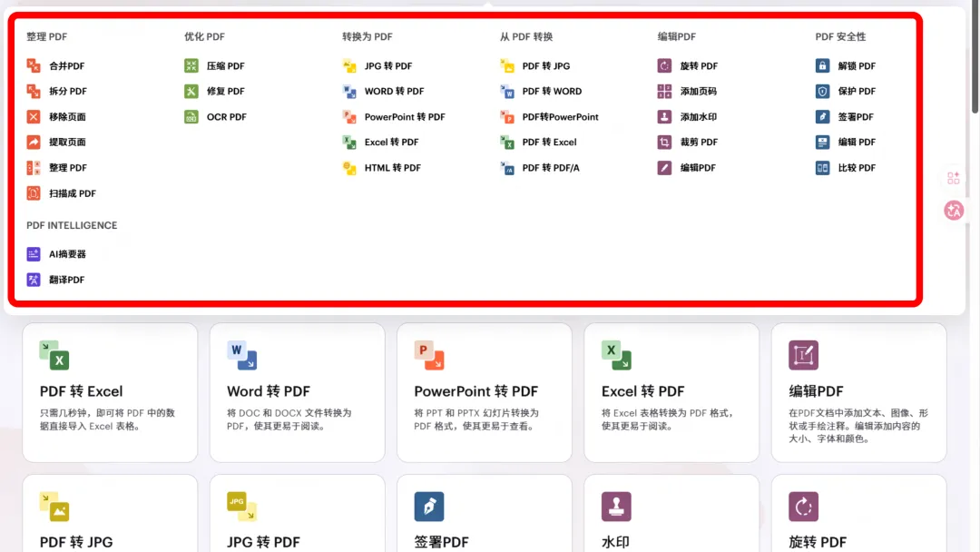
Task: Open the Word 转 PDF card
Action: (298, 392)
